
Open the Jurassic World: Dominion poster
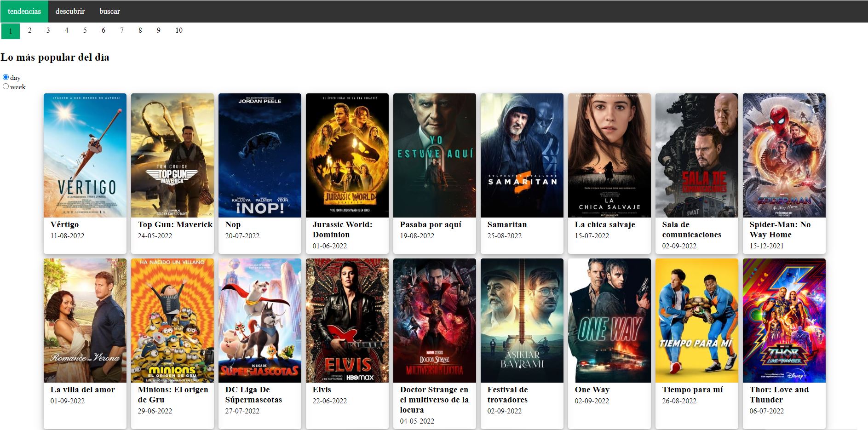[x=347, y=155]
